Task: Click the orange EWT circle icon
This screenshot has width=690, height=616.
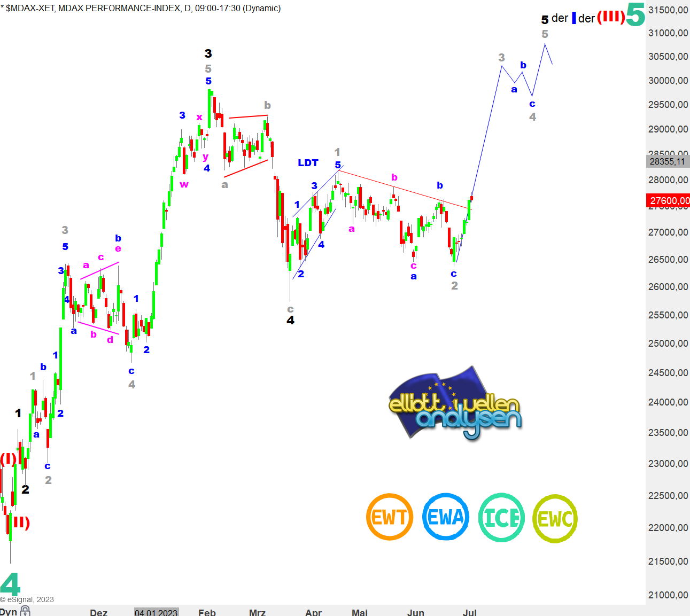Action: pos(390,517)
